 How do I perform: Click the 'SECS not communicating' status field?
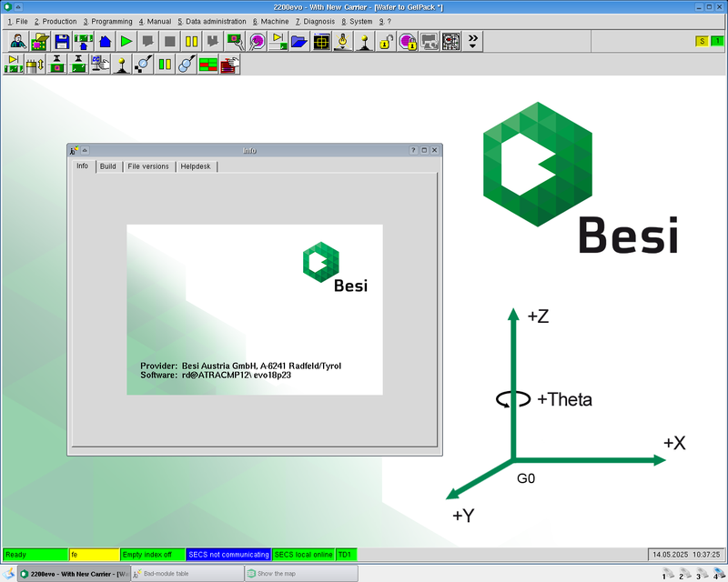click(228, 554)
